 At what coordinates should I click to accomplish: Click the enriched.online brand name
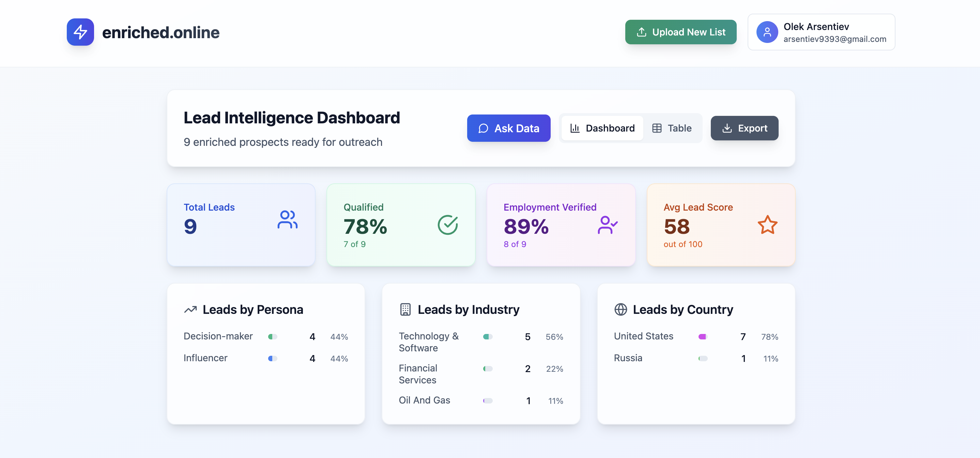[160, 32]
